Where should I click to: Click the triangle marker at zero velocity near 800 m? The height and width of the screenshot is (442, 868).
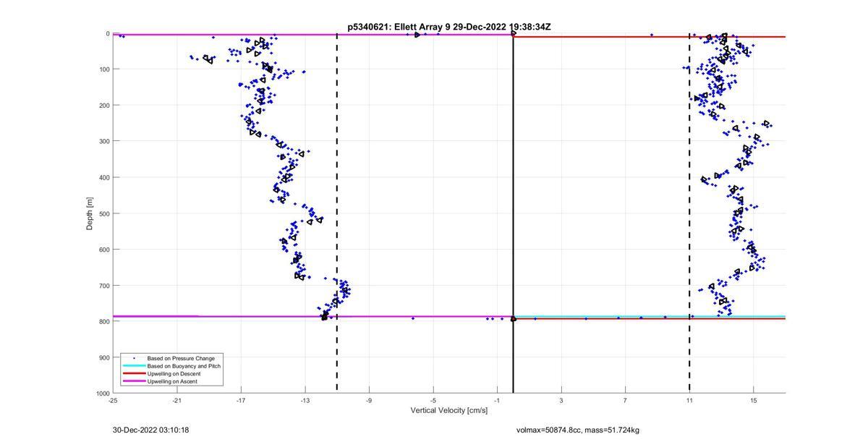point(514,318)
